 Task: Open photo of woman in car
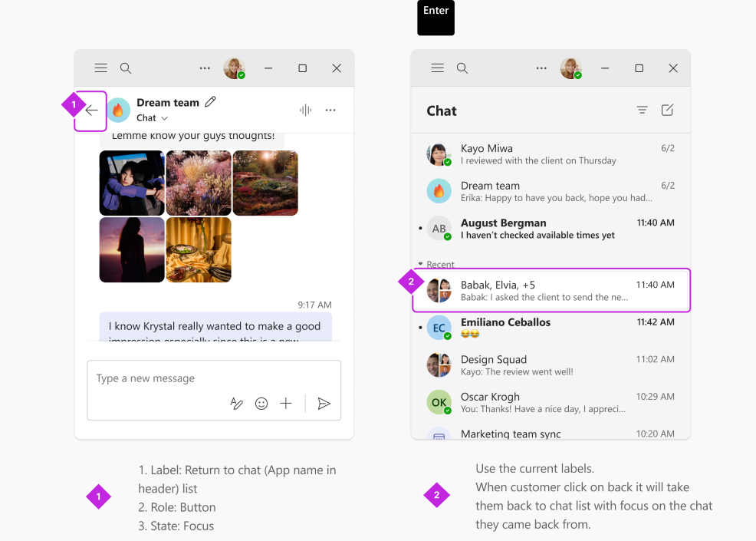coord(132,183)
